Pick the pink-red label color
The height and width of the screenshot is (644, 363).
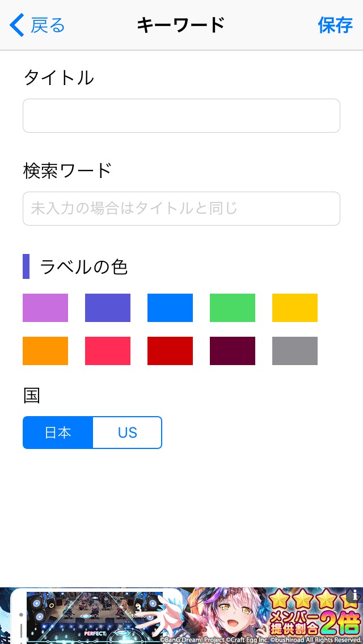click(x=108, y=351)
